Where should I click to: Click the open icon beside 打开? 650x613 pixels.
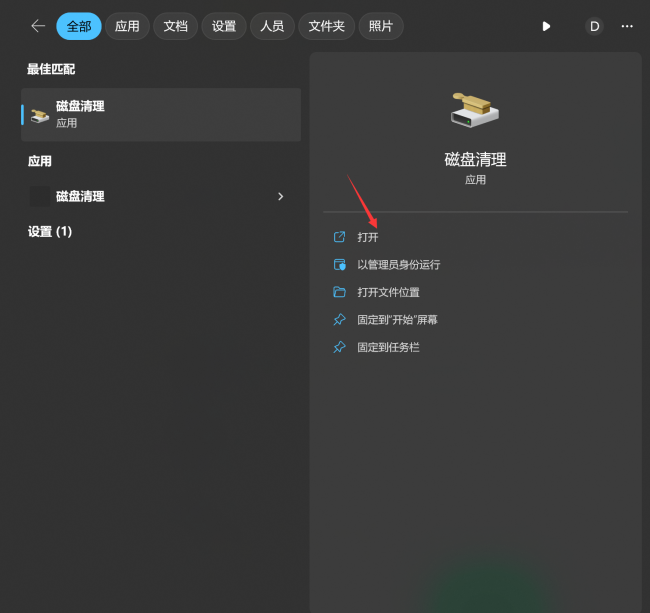click(340, 237)
